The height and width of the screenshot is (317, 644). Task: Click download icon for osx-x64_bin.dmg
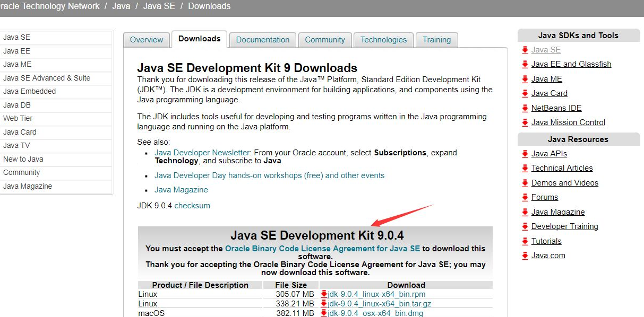tap(324, 313)
